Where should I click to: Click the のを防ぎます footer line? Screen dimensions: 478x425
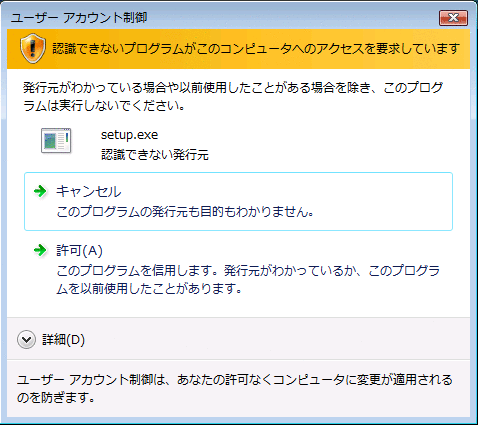click(x=56, y=397)
